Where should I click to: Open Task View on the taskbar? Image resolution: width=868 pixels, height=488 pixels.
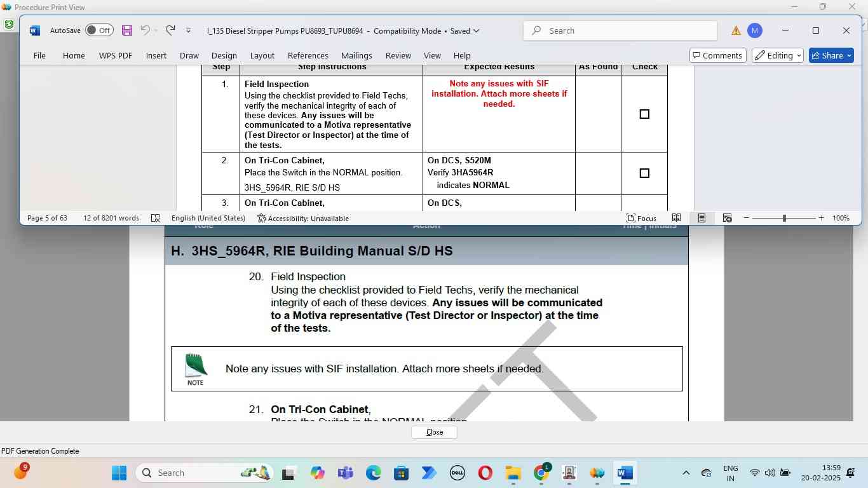point(289,473)
